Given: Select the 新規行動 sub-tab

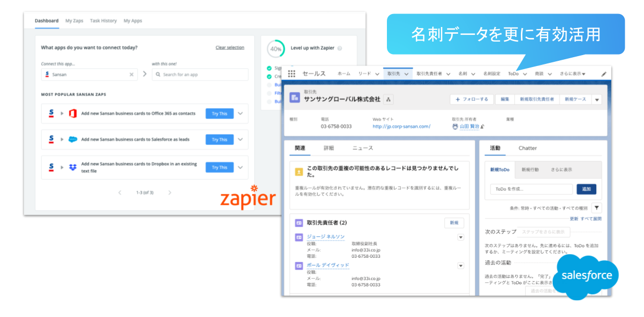Looking at the screenshot, I should click(x=530, y=169).
